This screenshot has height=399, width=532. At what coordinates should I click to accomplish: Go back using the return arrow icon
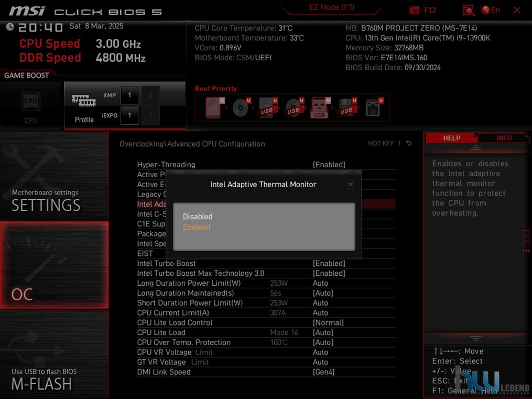coord(409,143)
